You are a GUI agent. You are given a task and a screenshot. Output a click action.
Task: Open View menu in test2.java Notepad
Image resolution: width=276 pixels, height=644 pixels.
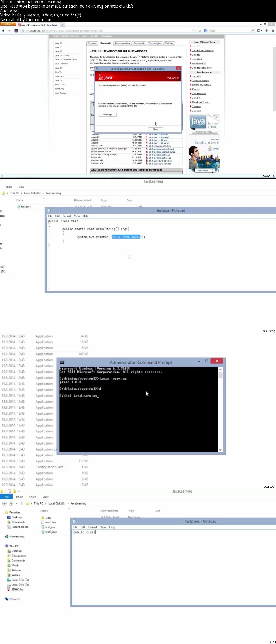point(103,527)
